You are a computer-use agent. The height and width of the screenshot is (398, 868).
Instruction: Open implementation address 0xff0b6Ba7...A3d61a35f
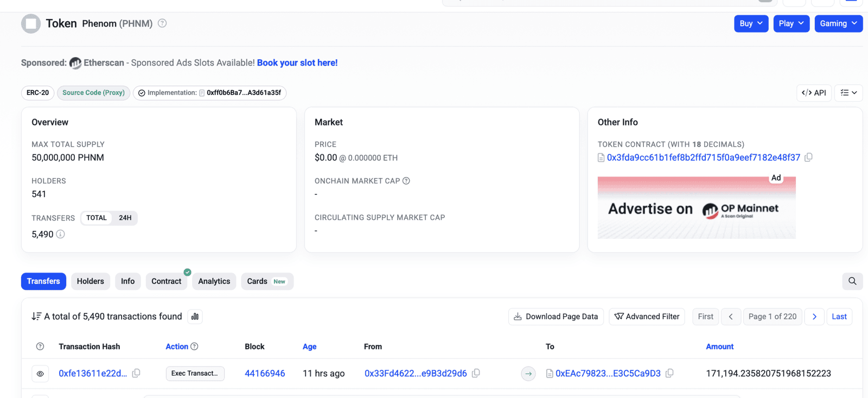pos(244,93)
